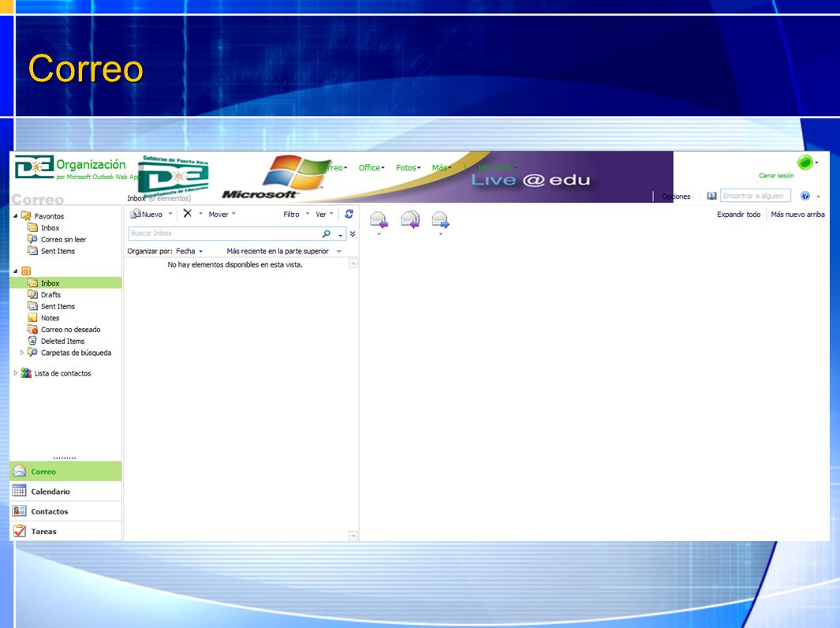The width and height of the screenshot is (840, 628).
Task: Open the small arrow under the Forward icon
Action: pos(440,234)
